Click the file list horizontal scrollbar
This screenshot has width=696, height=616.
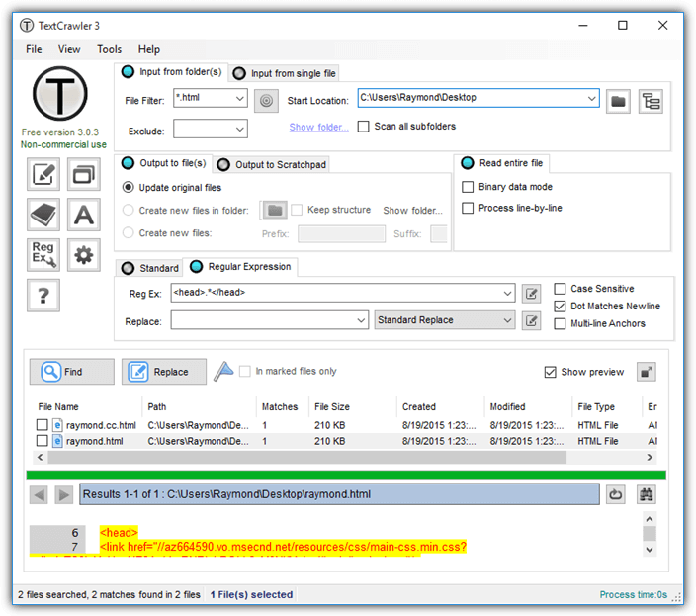[x=307, y=457]
